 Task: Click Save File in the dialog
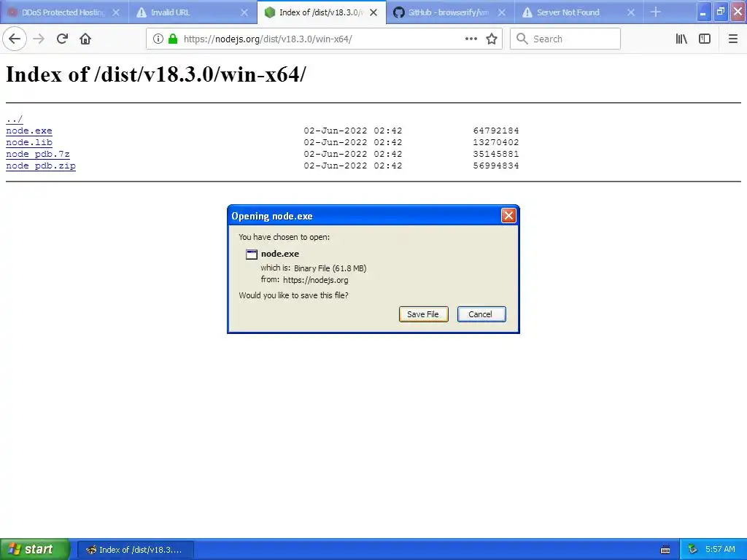pos(424,314)
